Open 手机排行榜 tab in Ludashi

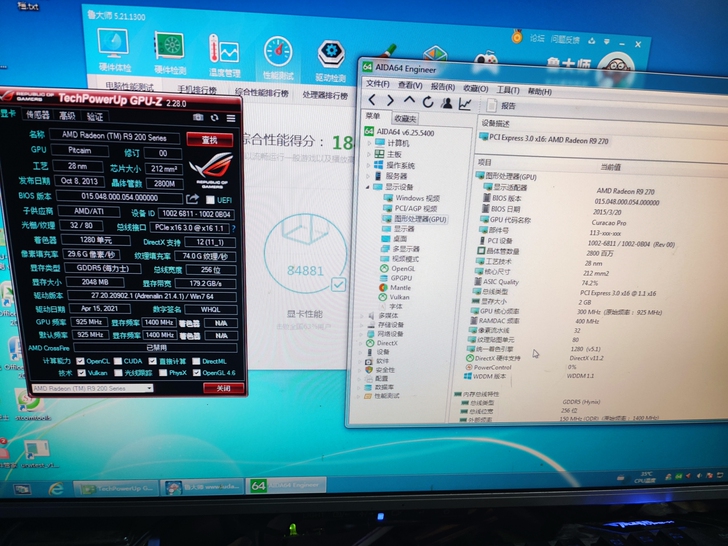197,90
